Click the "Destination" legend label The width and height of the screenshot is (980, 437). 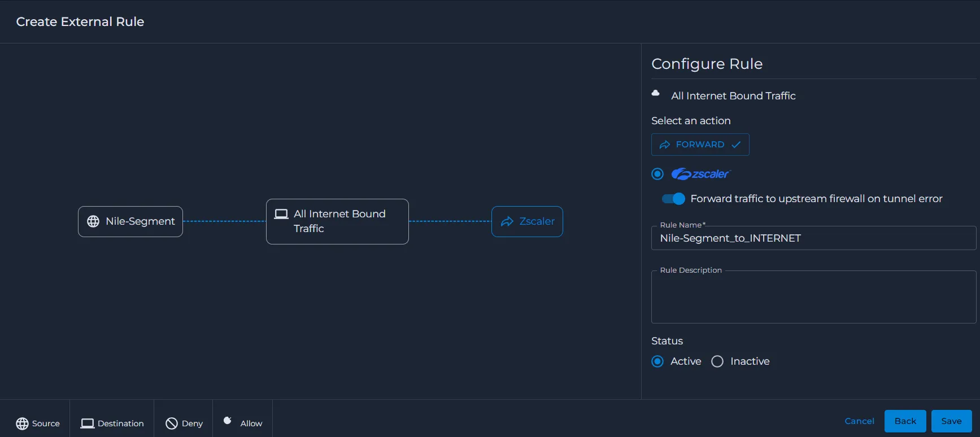121,423
